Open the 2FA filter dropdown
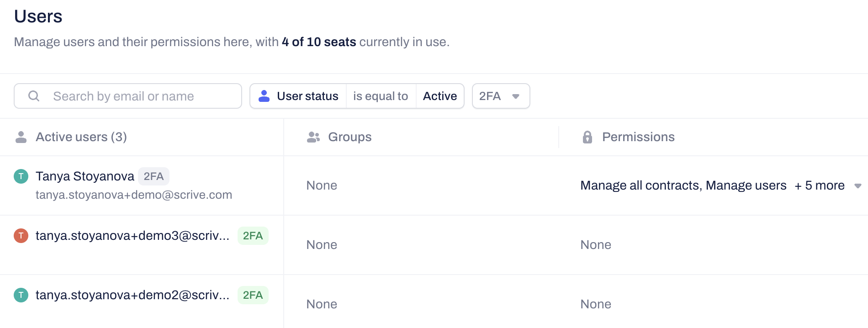 501,96
